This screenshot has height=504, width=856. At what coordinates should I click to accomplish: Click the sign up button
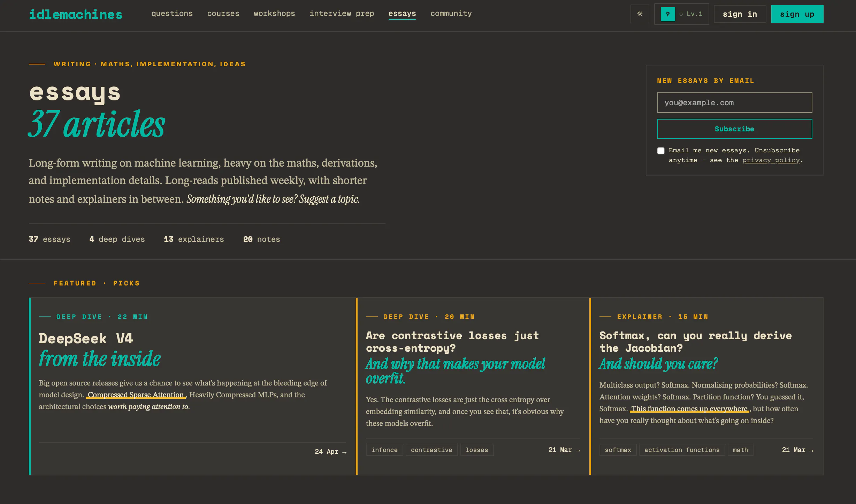[x=797, y=14]
